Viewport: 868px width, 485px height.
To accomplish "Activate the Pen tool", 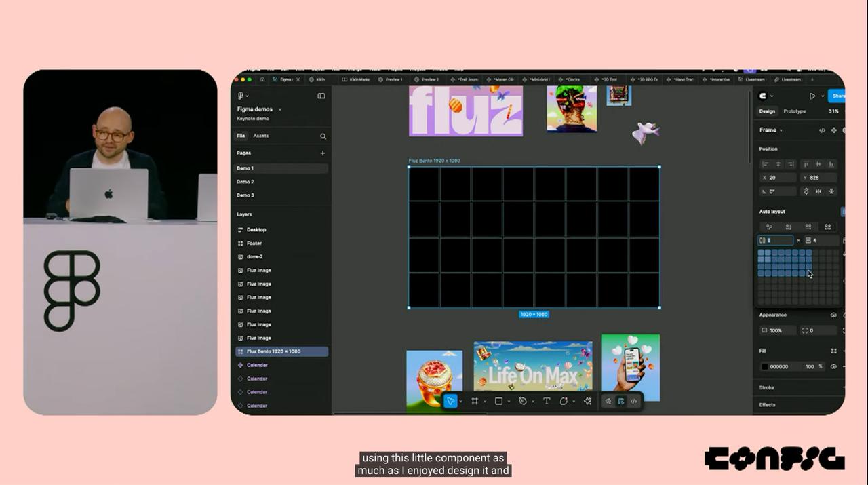I will click(x=523, y=402).
